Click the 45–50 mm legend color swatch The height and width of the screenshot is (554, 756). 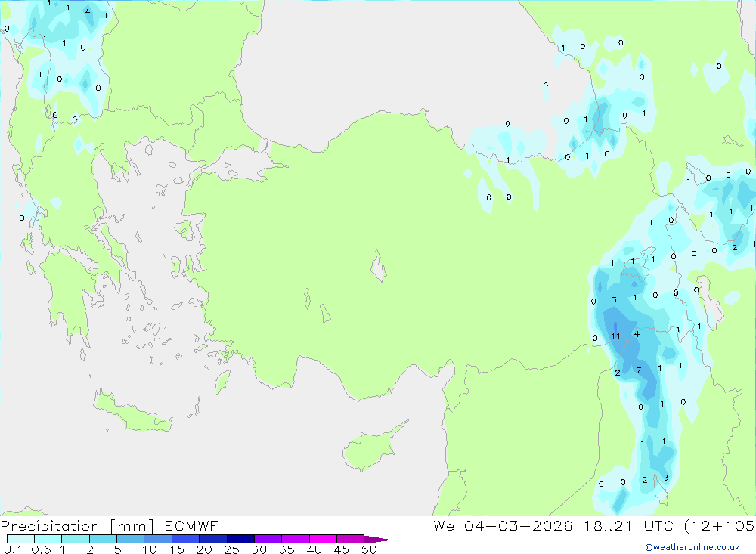point(351,539)
